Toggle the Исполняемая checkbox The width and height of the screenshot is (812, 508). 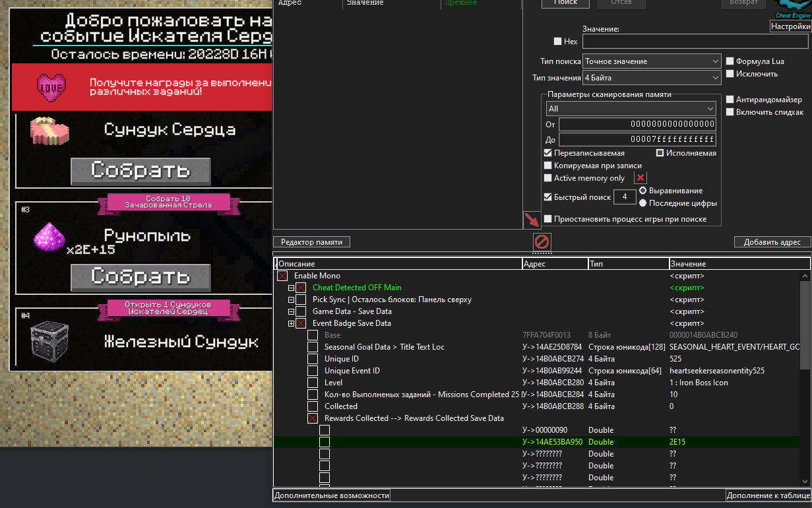coord(660,153)
